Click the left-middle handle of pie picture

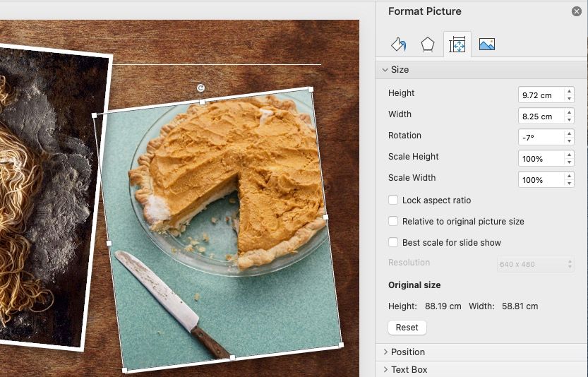coord(109,244)
